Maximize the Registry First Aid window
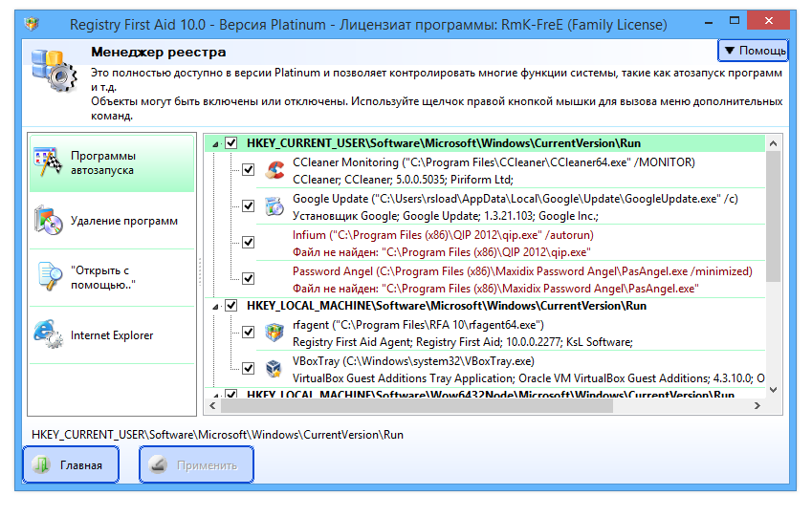The width and height of the screenshot is (812, 517). click(735, 21)
